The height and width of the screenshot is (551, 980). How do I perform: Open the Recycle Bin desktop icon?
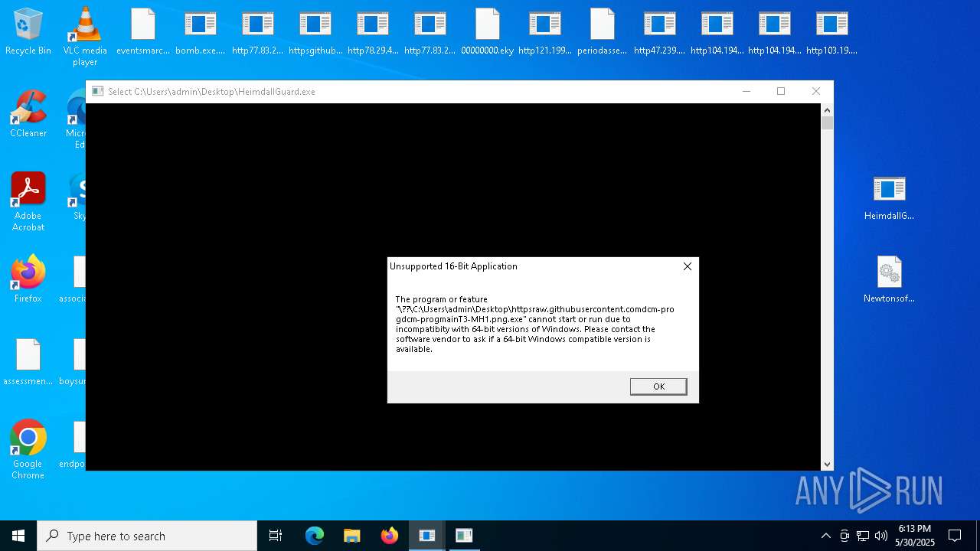coord(28,31)
